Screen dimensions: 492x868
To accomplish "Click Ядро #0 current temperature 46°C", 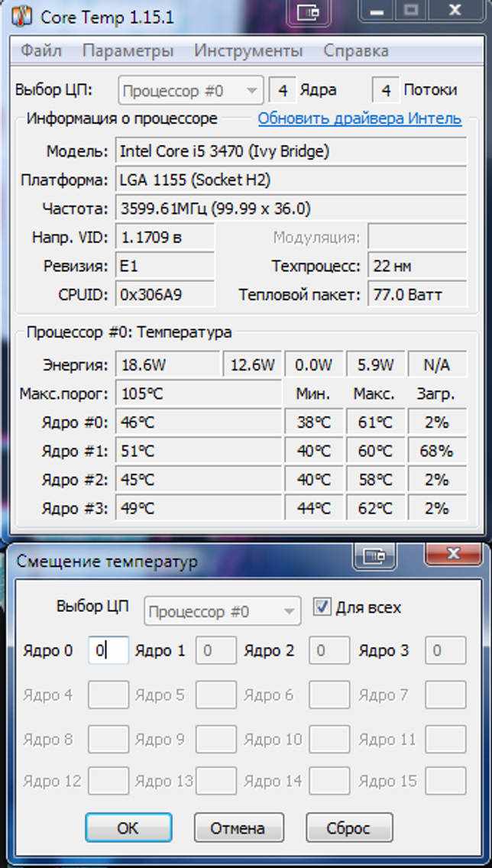I will [199, 423].
